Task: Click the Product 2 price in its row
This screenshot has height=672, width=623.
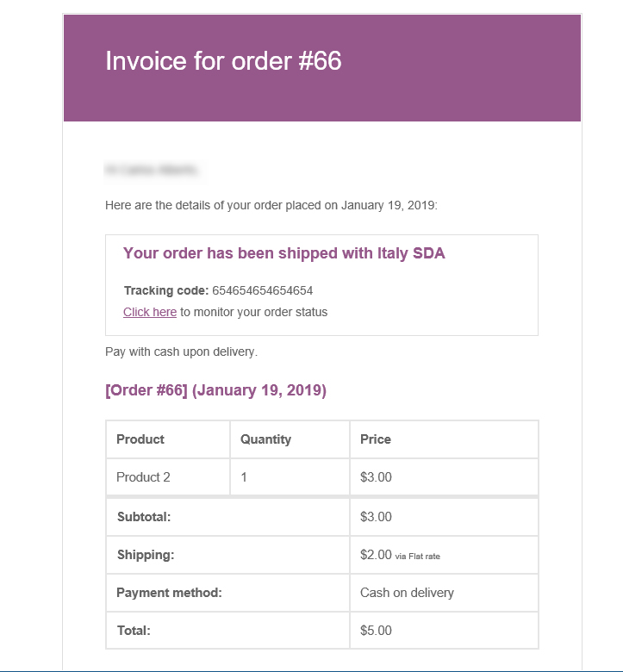Action: [x=376, y=477]
